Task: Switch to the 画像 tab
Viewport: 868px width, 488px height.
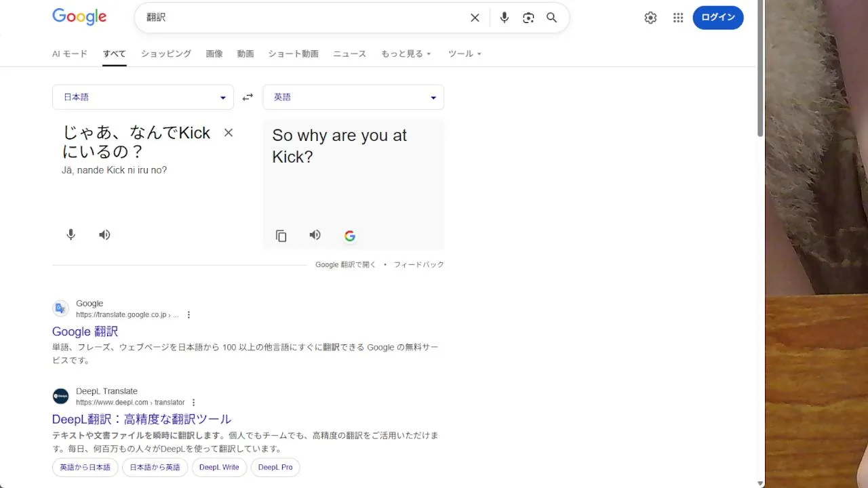Action: 214,54
